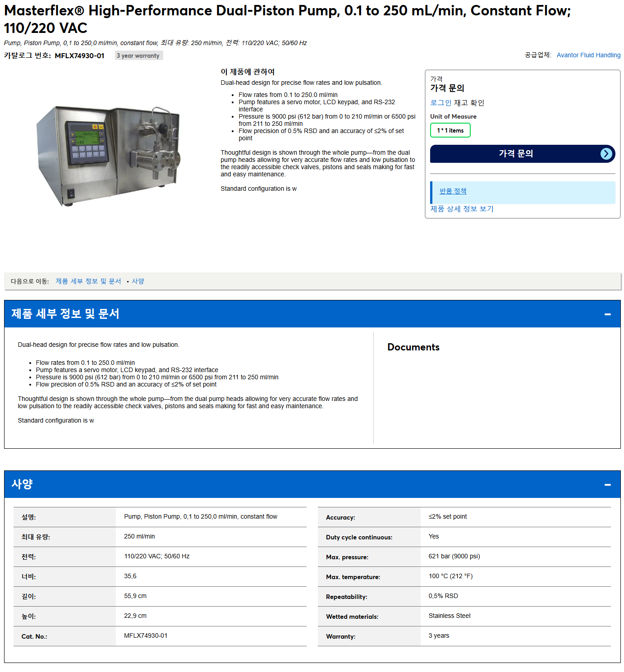The height and width of the screenshot is (672, 624).
Task: Open the 반품 정책 return policy link
Action: (x=453, y=191)
